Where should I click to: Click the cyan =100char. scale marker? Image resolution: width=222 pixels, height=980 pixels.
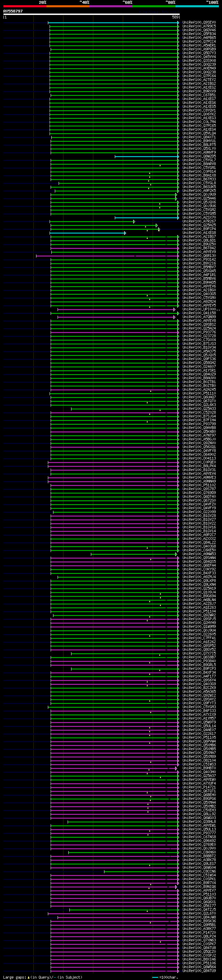(x=155, y=977)
